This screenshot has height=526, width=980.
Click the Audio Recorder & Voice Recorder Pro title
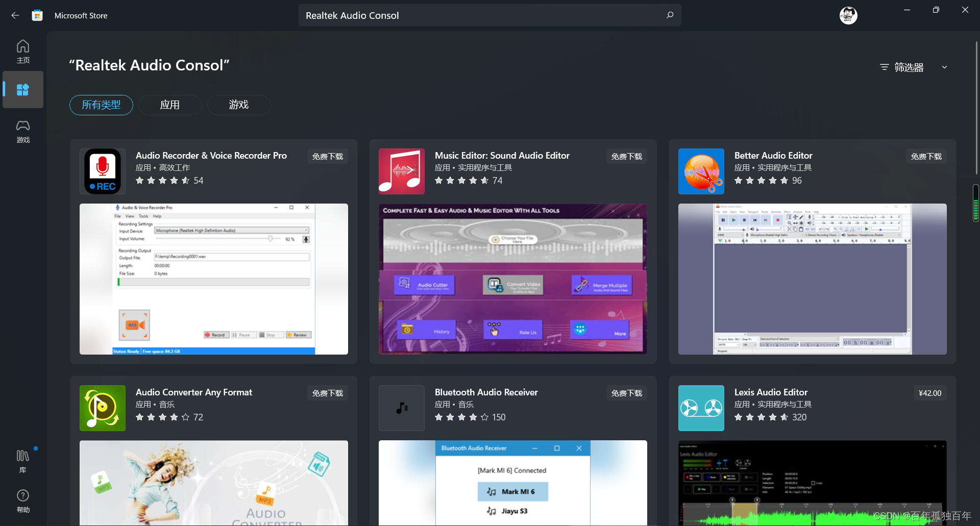(x=211, y=156)
